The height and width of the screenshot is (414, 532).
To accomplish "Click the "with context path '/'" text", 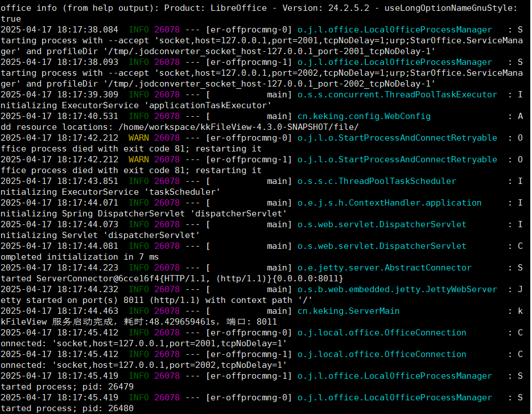I will point(258,300).
